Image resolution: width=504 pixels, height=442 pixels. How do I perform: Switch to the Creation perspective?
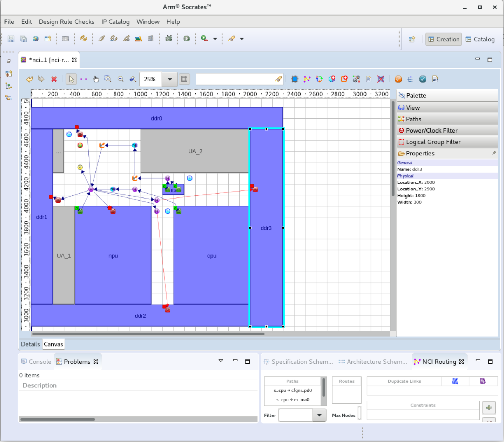click(x=444, y=39)
